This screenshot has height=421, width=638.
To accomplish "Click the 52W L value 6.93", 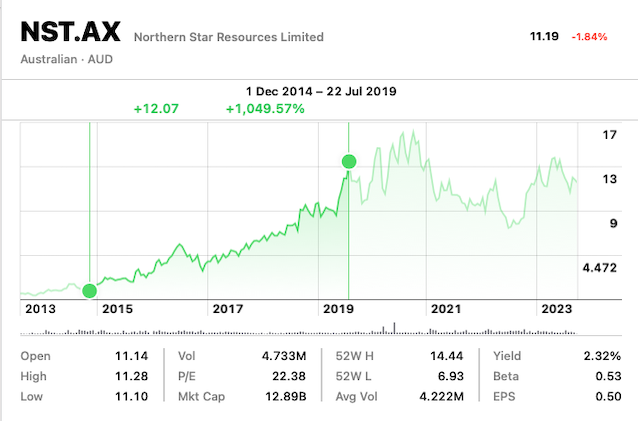I will [x=450, y=376].
